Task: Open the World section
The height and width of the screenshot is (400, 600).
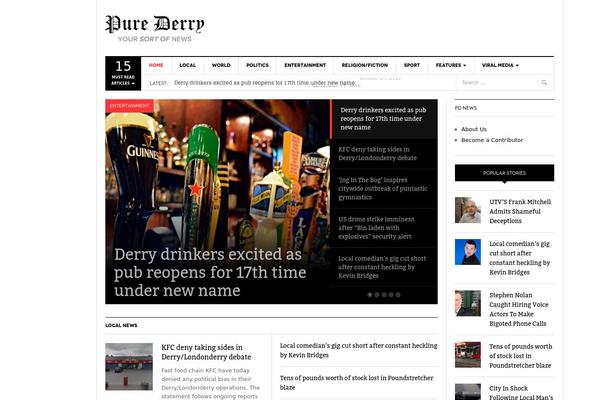Action: pos(221,65)
